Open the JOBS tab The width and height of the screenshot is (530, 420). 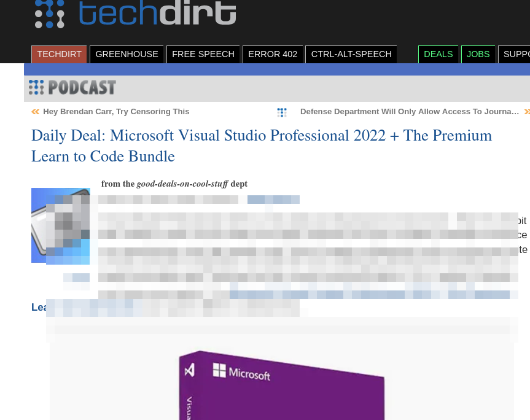click(478, 54)
